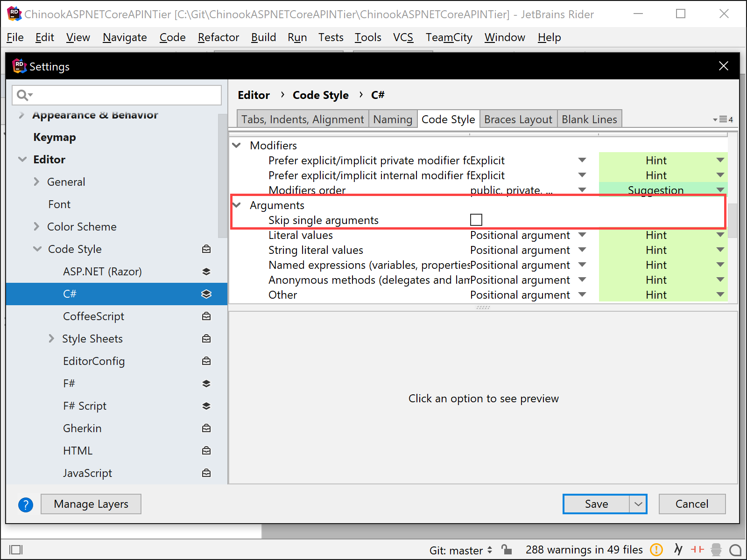Image resolution: width=747 pixels, height=560 pixels.
Task: Open Named expressions Positional argument dropdown
Action: point(582,265)
